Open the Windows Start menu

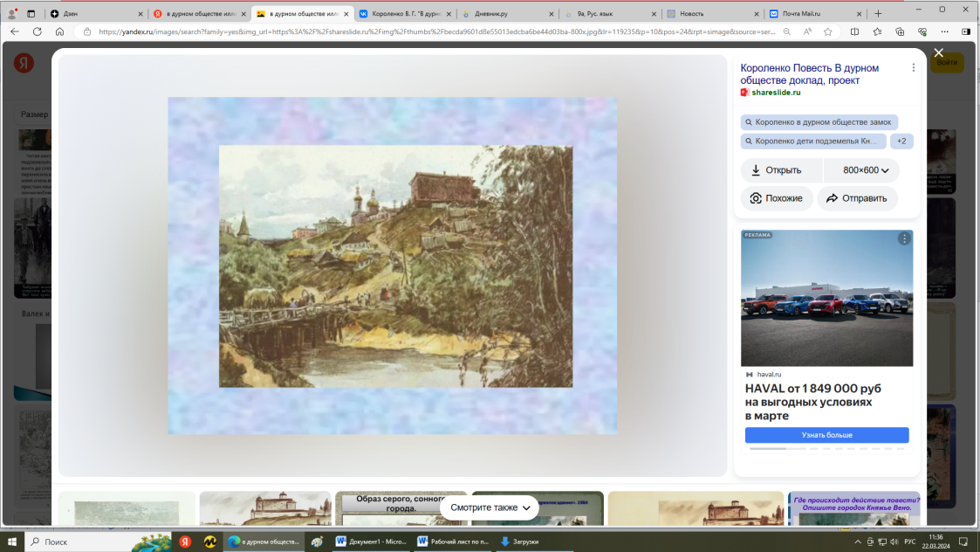pos(12,542)
